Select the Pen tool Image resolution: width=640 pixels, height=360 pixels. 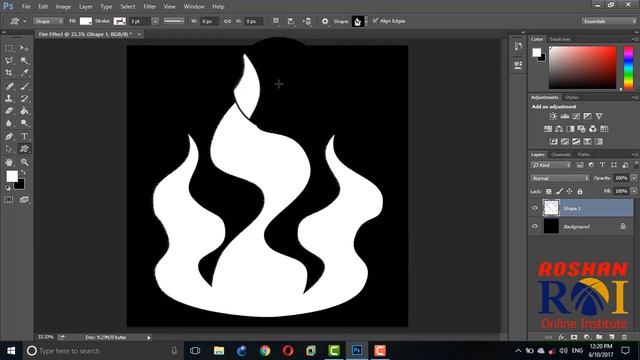pos(9,136)
